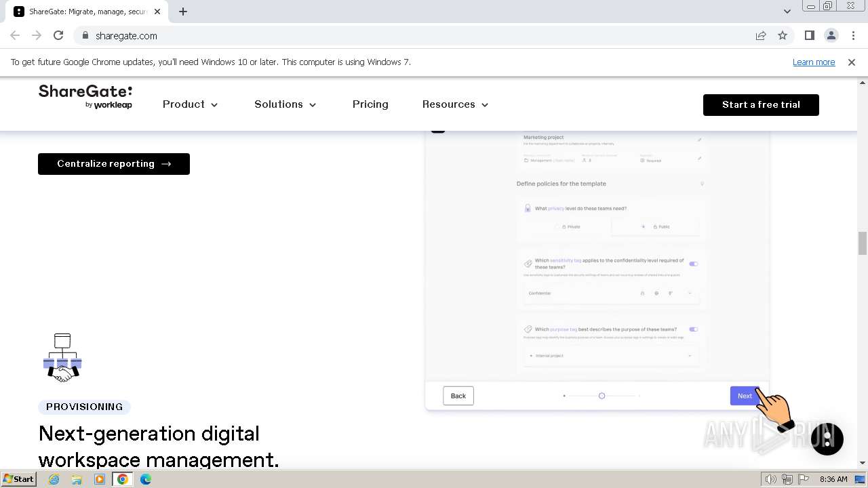Image resolution: width=868 pixels, height=488 pixels.
Task: Click the provisioning handshake illustration icon
Action: [x=62, y=358]
